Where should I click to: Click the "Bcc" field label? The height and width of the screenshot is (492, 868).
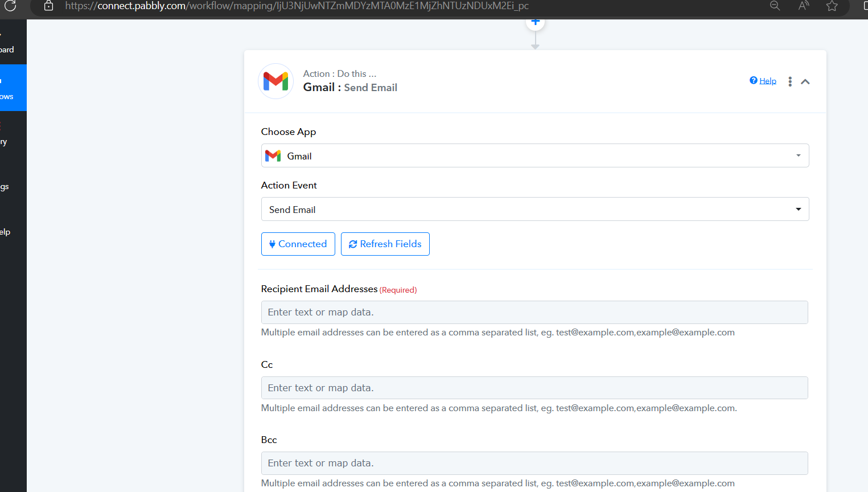[269, 440]
